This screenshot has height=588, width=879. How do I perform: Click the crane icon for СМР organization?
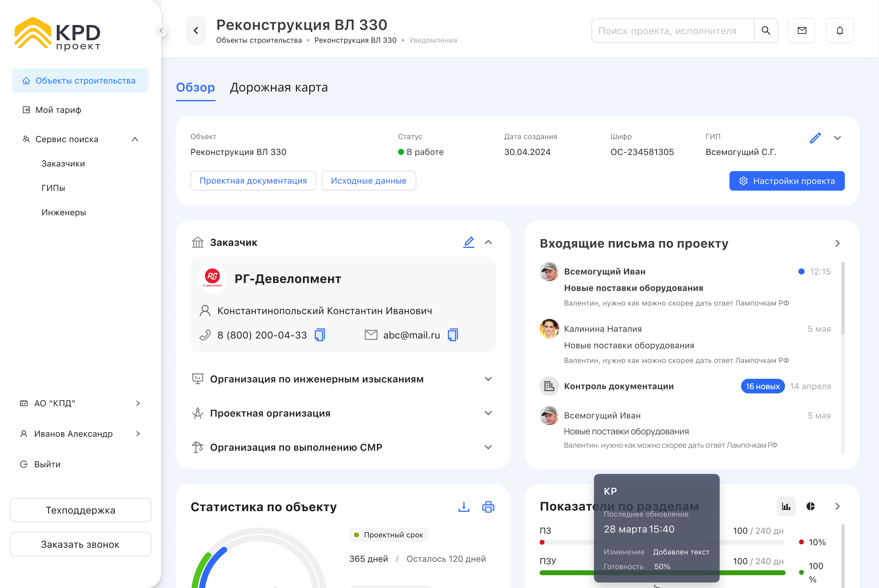(x=198, y=447)
